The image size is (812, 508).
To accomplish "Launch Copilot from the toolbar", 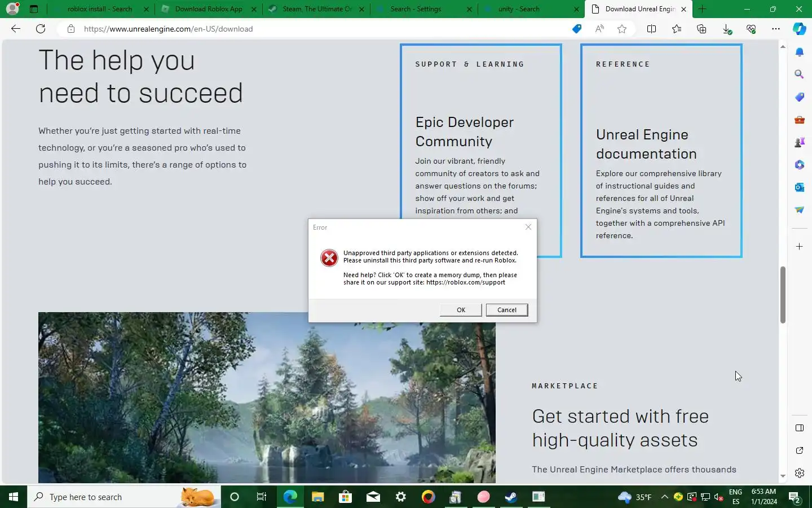I will (x=800, y=29).
